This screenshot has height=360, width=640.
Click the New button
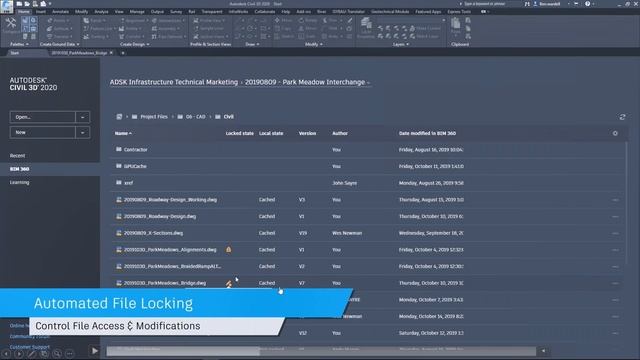(x=42, y=132)
